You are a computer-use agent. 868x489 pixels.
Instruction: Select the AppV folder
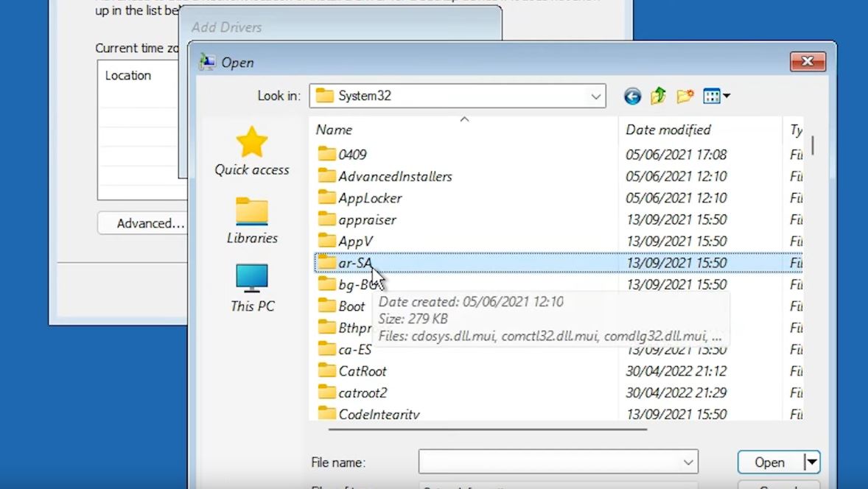[x=345, y=241]
